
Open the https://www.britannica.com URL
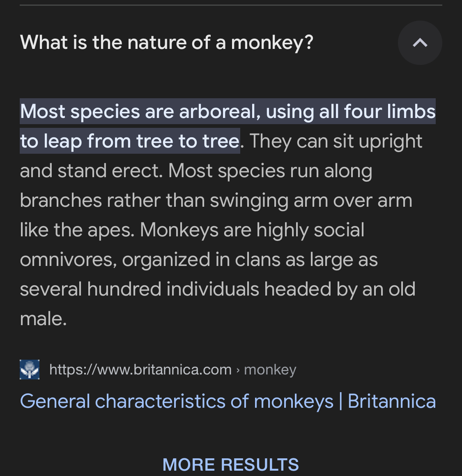140,370
